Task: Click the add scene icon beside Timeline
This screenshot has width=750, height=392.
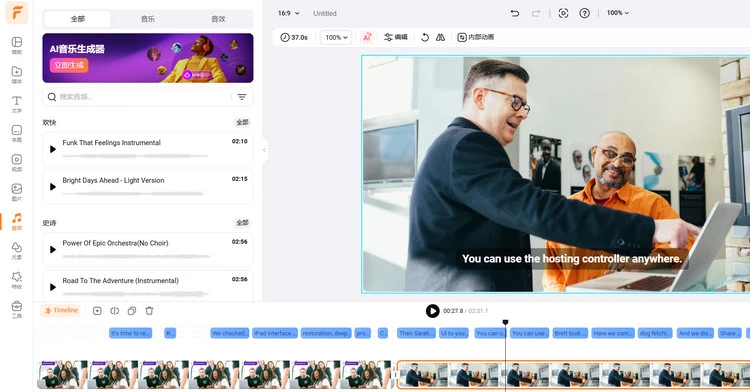Action: pyautogui.click(x=97, y=311)
